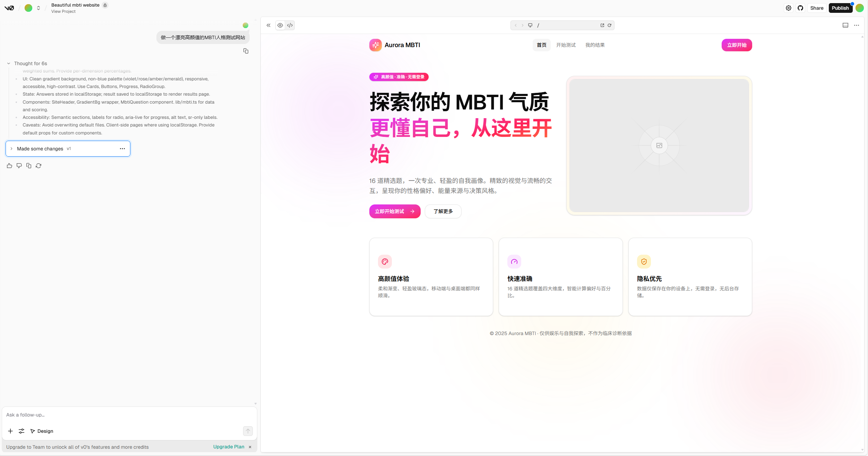Regenerate the response with retry icon
The width and height of the screenshot is (868, 456).
[38, 166]
